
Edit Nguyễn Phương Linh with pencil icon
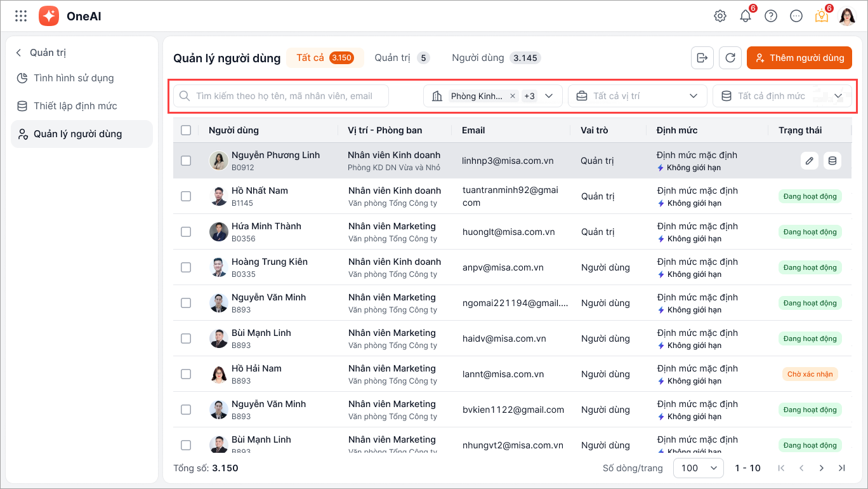[809, 161]
